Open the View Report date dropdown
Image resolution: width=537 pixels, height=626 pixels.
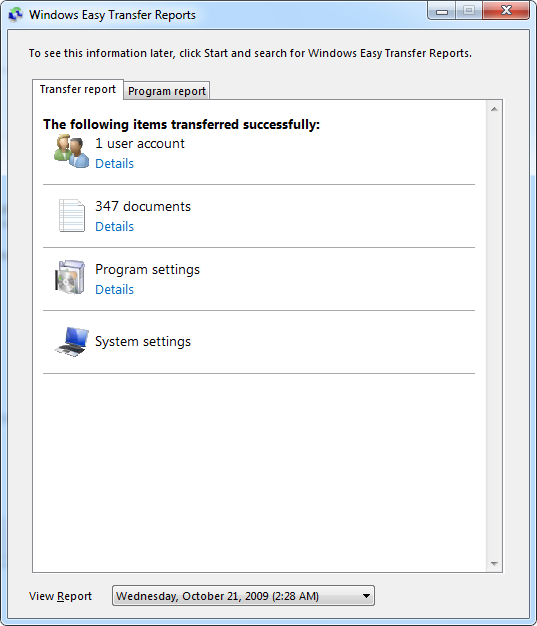243,596
